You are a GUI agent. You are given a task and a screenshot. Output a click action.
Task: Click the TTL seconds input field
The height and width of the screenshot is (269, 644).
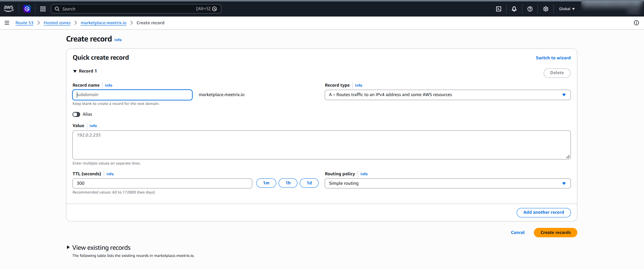[x=162, y=183]
